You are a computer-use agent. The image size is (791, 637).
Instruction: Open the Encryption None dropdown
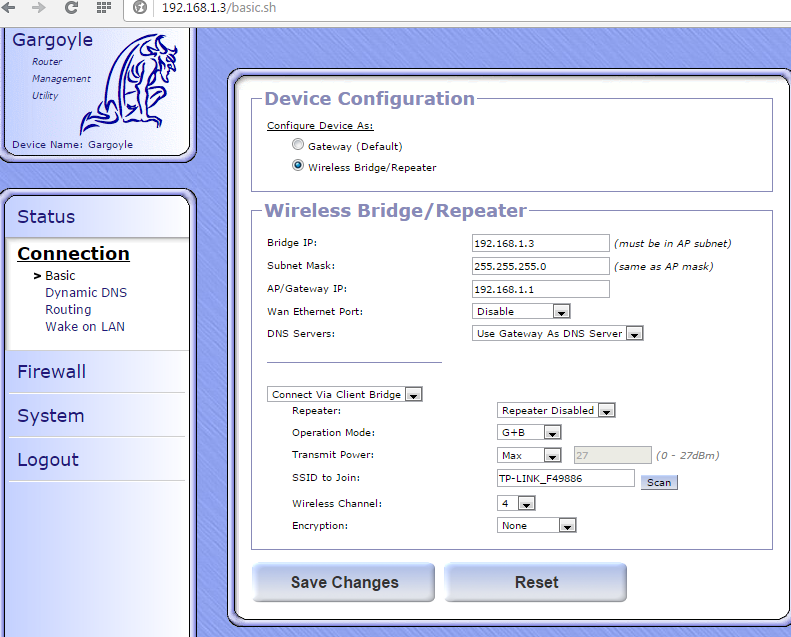(x=536, y=526)
